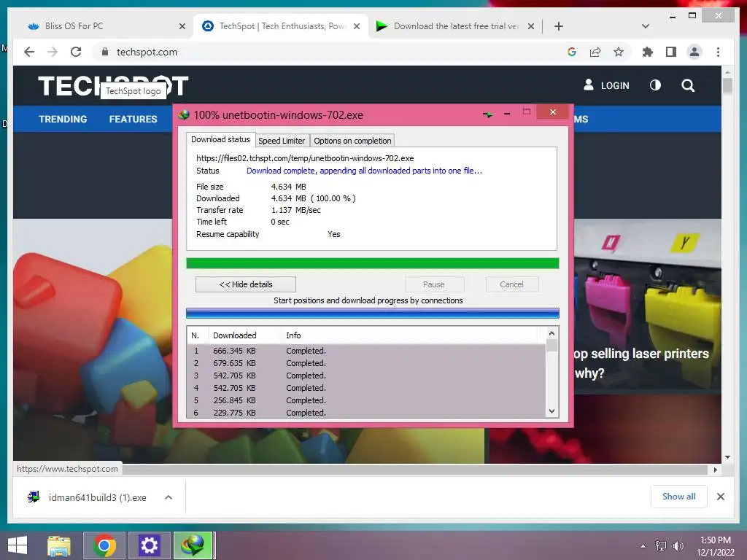Click the page scrollbar down arrow
Image resolution: width=747 pixels, height=560 pixels.
(x=727, y=457)
